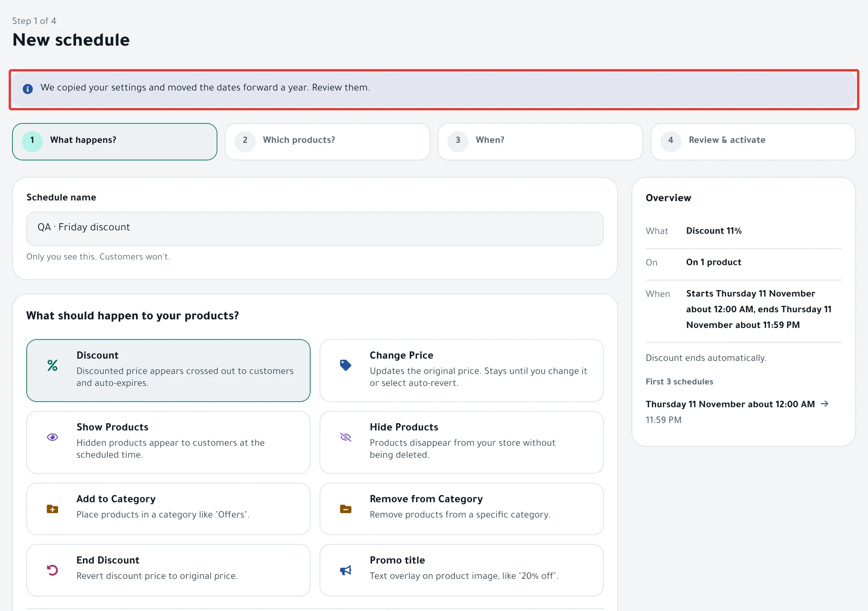Click the folder-plus icon on Add to Category
This screenshot has width=868, height=611.
point(52,509)
